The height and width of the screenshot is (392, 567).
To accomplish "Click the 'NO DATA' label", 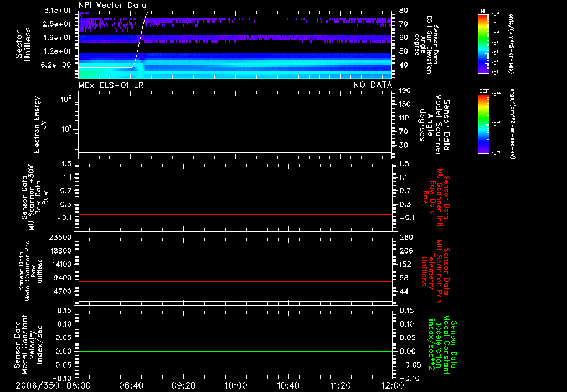I will click(x=373, y=85).
